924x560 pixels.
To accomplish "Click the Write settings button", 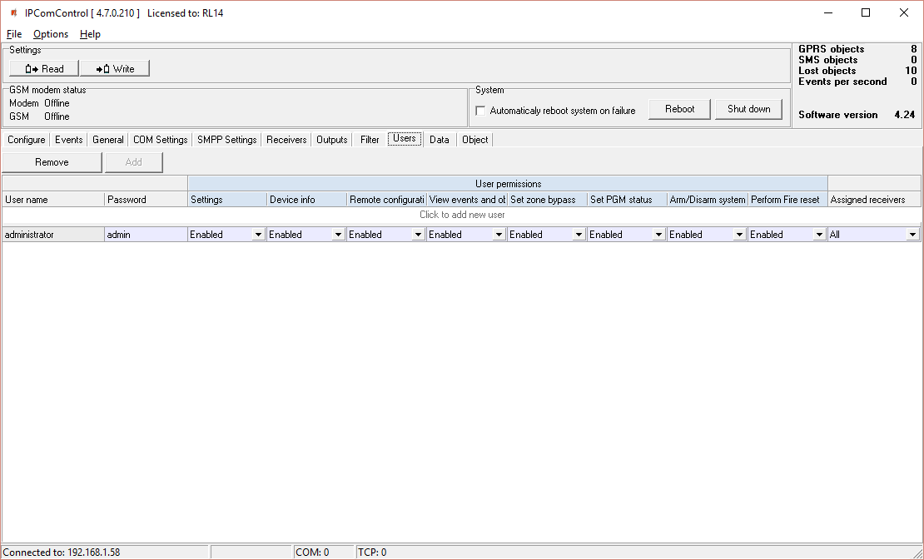I will pyautogui.click(x=115, y=69).
